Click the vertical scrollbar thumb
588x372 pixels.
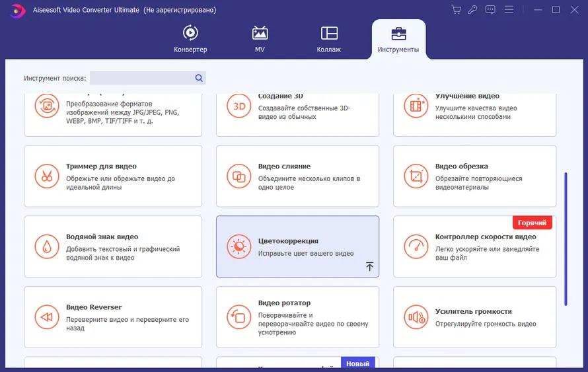[566, 239]
